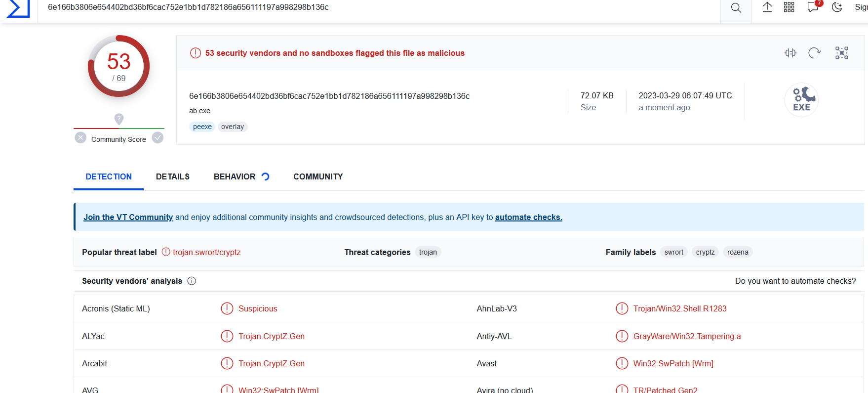This screenshot has height=393, width=868.
Task: Vote positive with the check community icon
Action: tap(158, 137)
